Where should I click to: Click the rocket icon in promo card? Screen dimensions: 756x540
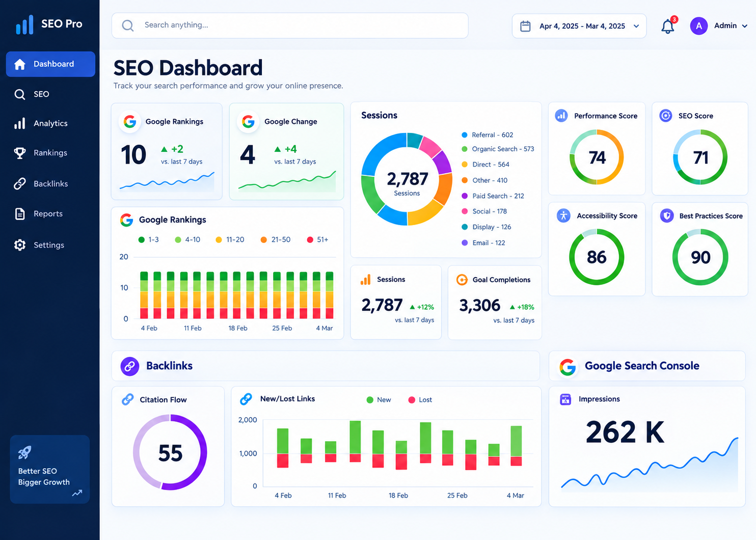tap(24, 452)
